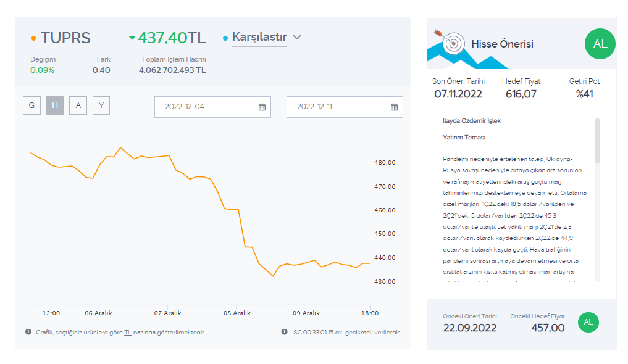
Task: Click the start date field 2022-12-04
Action: pos(212,107)
